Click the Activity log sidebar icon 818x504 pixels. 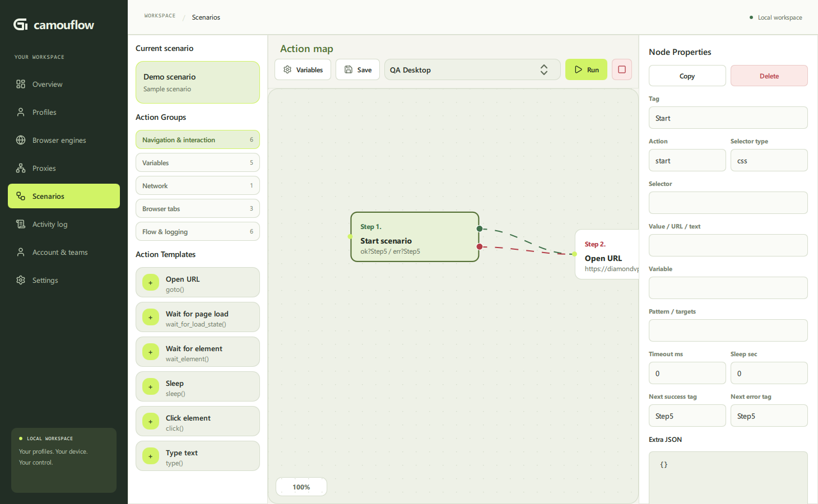tap(21, 224)
